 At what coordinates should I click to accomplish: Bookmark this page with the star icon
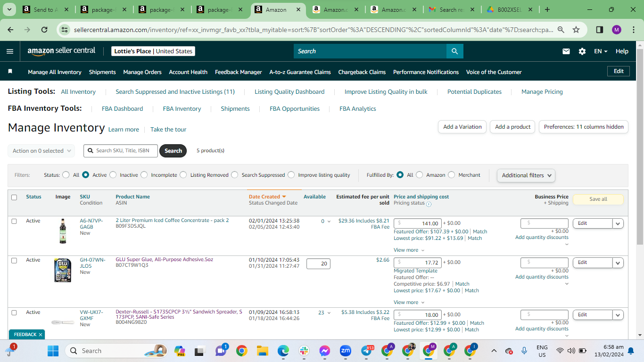coord(576,30)
